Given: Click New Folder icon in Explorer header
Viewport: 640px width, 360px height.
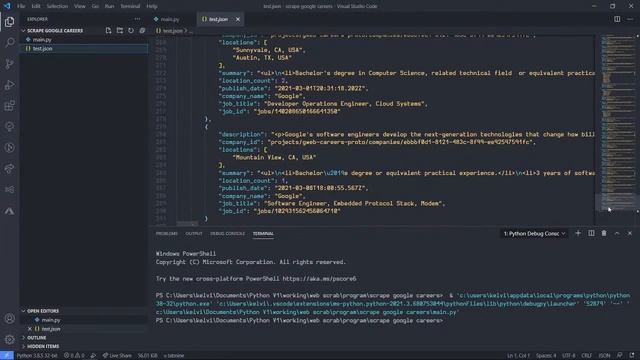Looking at the screenshot, I should [x=120, y=31].
